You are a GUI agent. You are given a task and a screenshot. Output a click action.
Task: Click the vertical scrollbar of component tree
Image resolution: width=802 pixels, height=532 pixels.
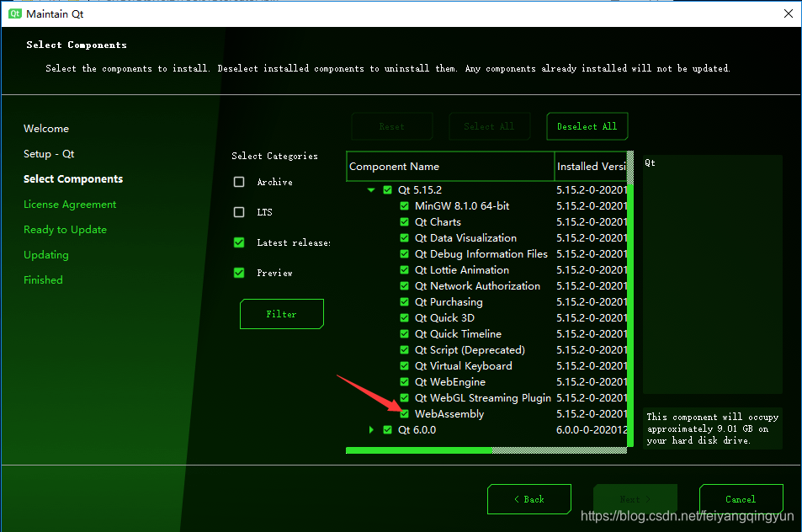click(x=630, y=311)
